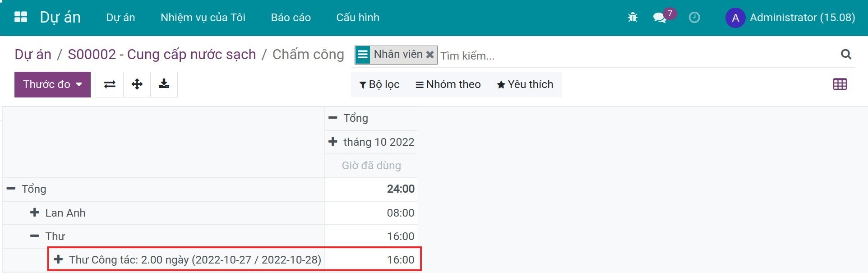The height and width of the screenshot is (273, 868).
Task: Remove the Nhân viên search filter
Action: click(x=429, y=55)
